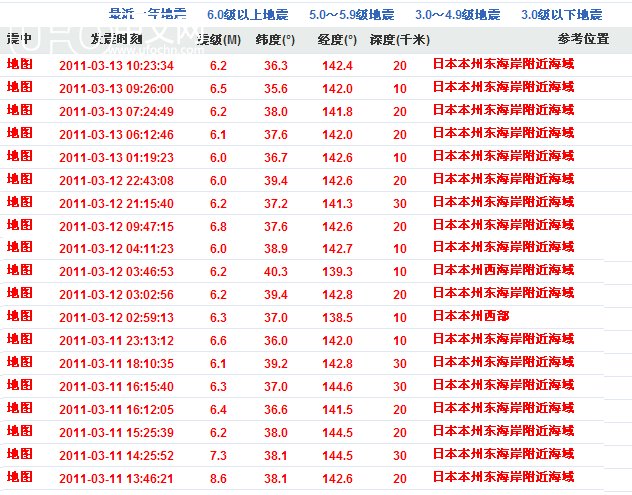
Task: Open 地图 link for 2011-03-13 06:12:46 quake
Action: click(x=20, y=133)
